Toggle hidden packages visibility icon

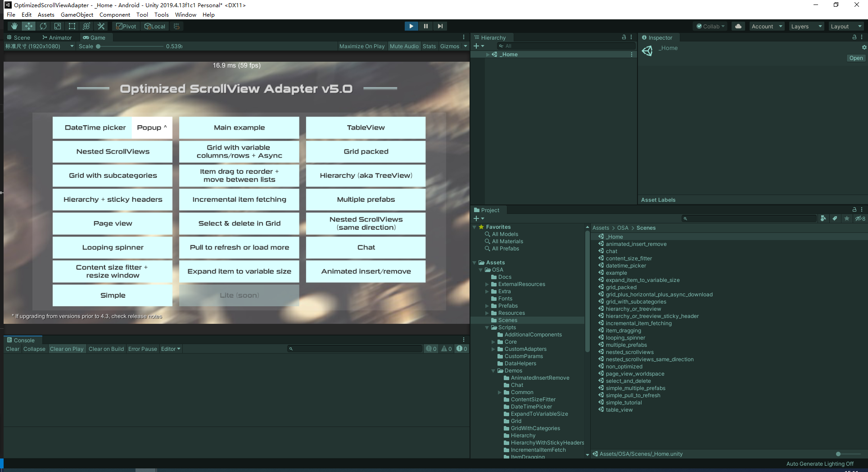point(860,218)
